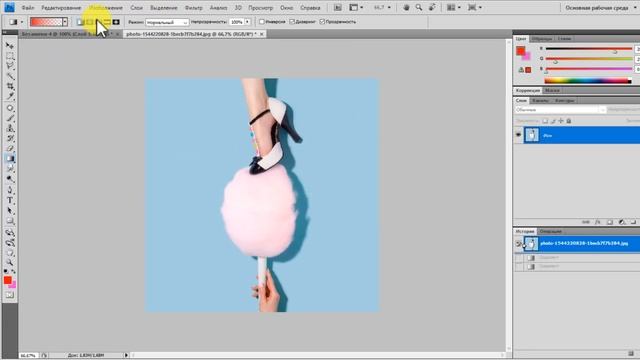Launch Bridge from the application bar

[338, 7]
